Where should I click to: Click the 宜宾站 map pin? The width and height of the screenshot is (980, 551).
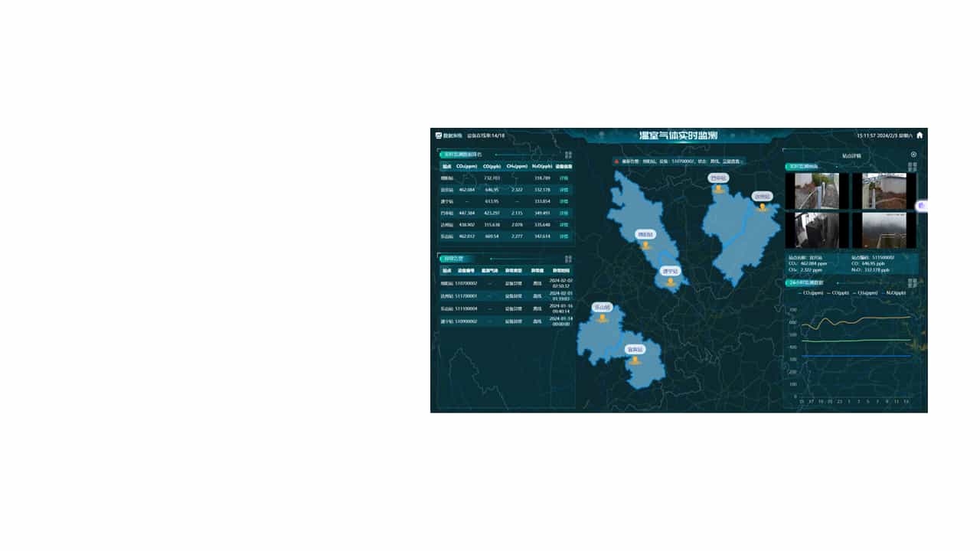coord(635,360)
